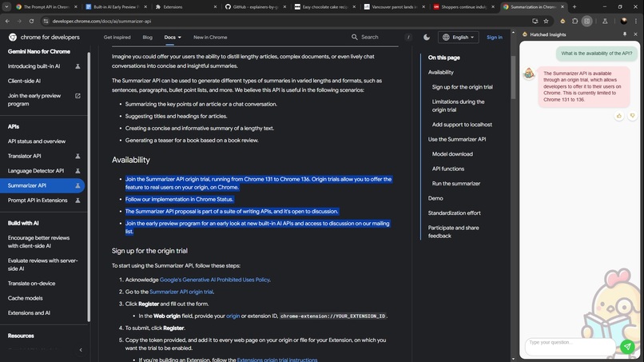Collapse the left sidebar with chevron
The height and width of the screenshot is (362, 644).
(81, 350)
